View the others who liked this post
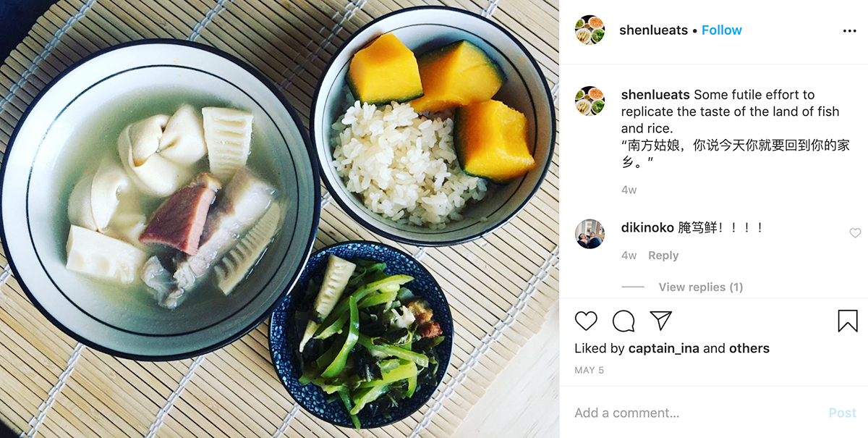Image resolution: width=868 pixels, height=438 pixels. pyautogui.click(x=749, y=348)
